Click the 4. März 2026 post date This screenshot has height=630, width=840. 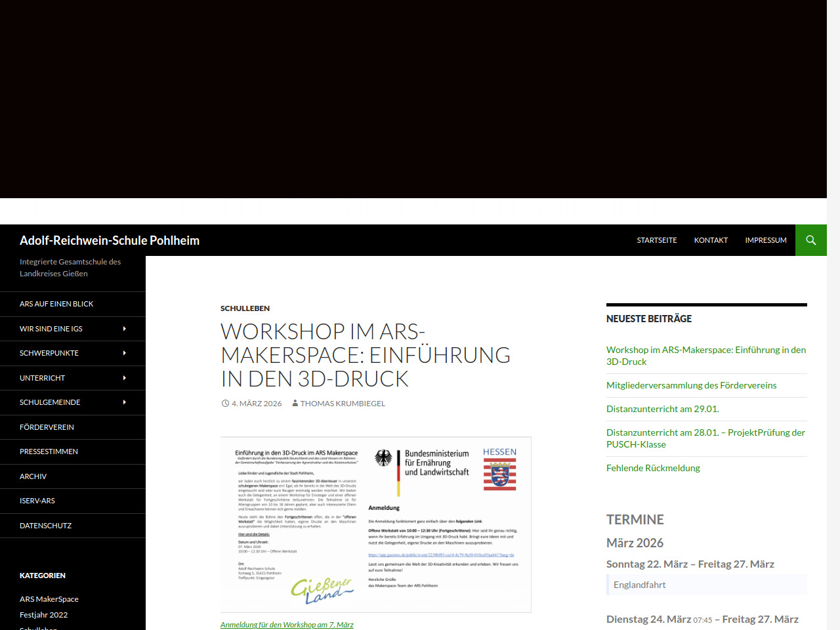tap(256, 404)
